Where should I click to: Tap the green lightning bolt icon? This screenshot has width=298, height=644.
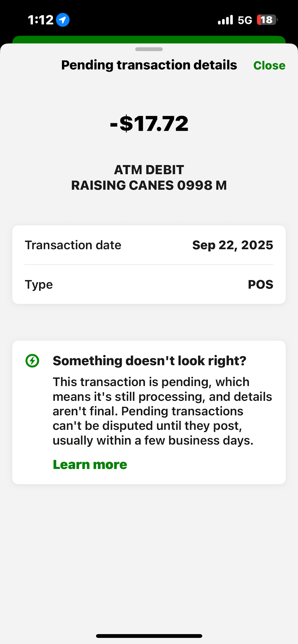coord(32,361)
